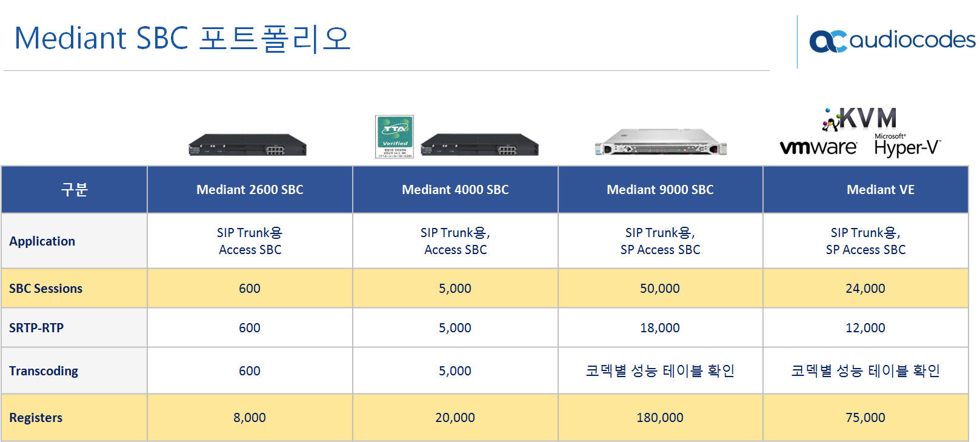Viewport: 980px width, 442px height.
Task: Select the Mediant 4000 SBC device image
Action: (479, 146)
